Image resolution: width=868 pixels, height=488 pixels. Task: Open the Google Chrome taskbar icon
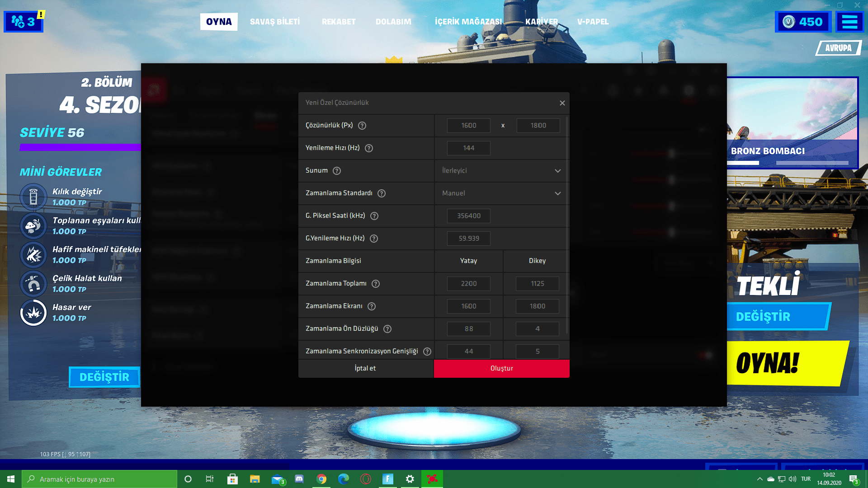pos(321,479)
